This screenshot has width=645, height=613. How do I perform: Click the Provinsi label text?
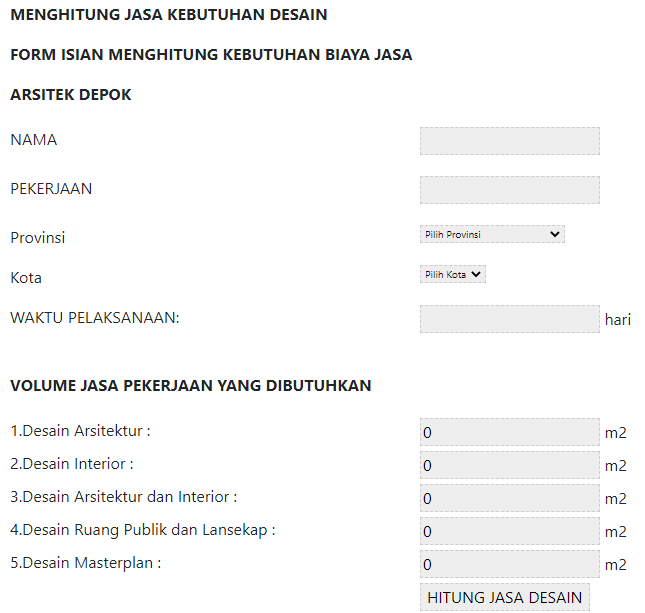point(38,238)
